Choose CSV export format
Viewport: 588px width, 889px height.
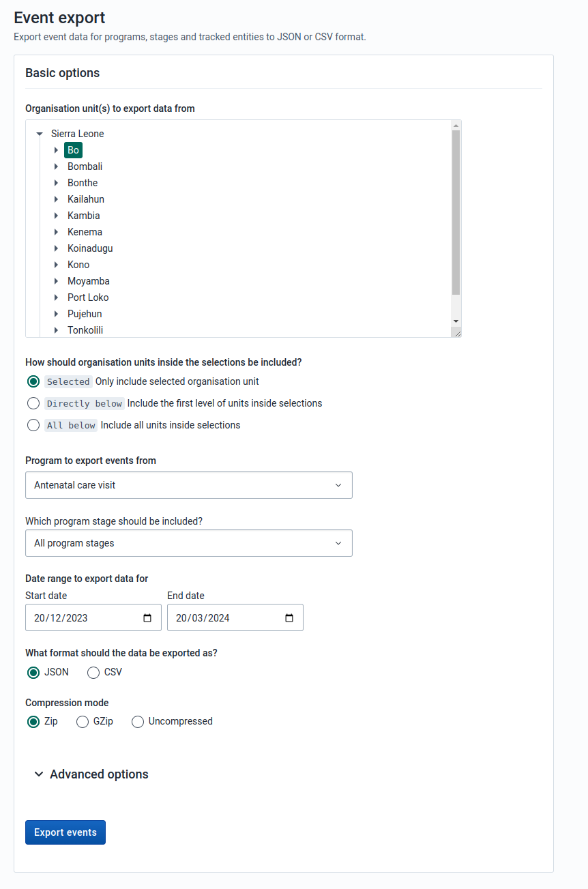(93, 673)
